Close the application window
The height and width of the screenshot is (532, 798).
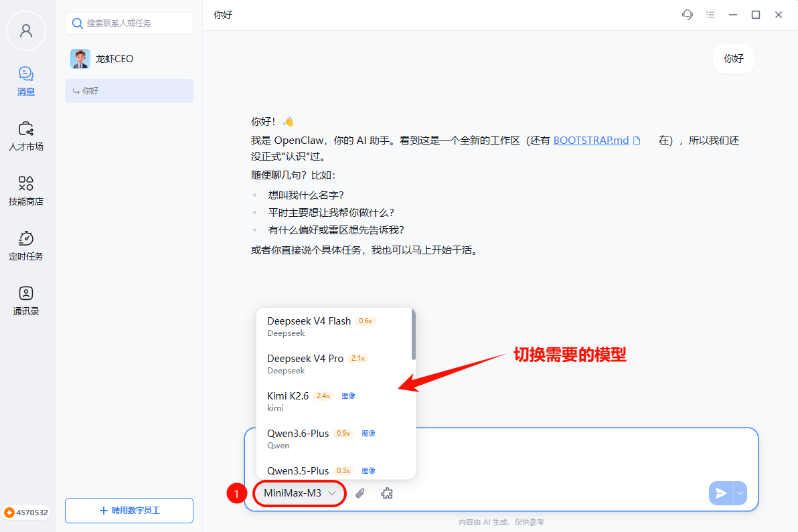[779, 15]
